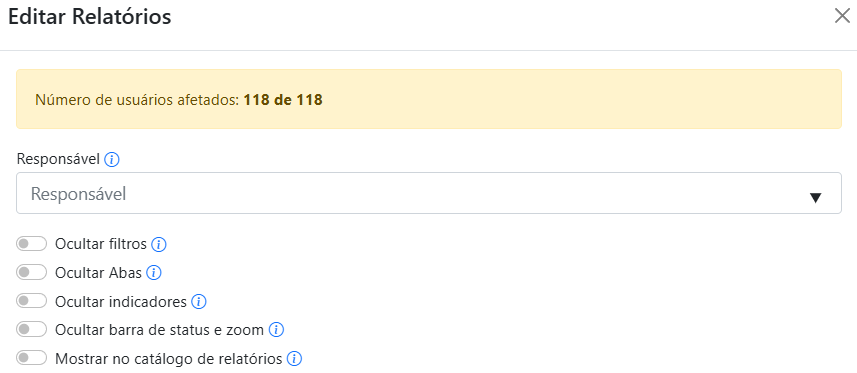The image size is (857, 373).
Task: Click the Número de usuários afetados banner
Action: 428,99
